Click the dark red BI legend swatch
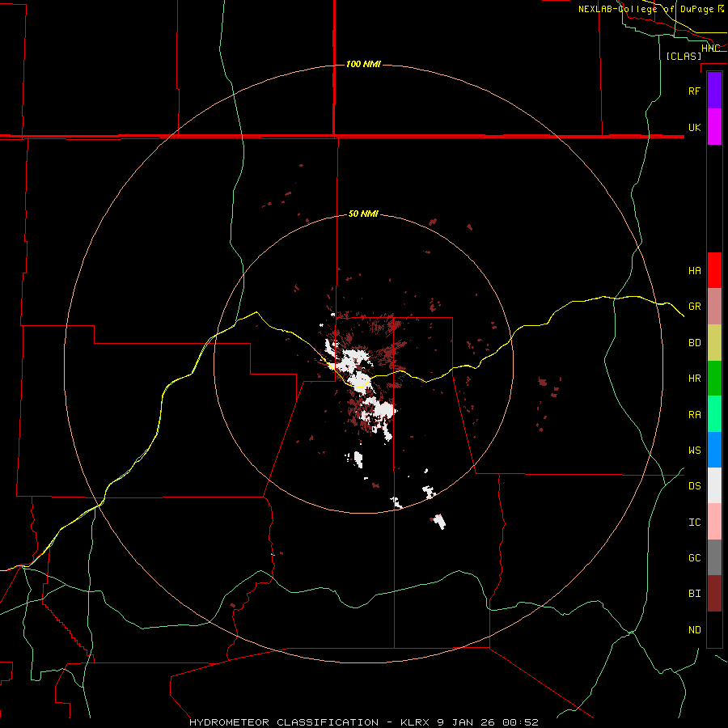 coord(714,594)
